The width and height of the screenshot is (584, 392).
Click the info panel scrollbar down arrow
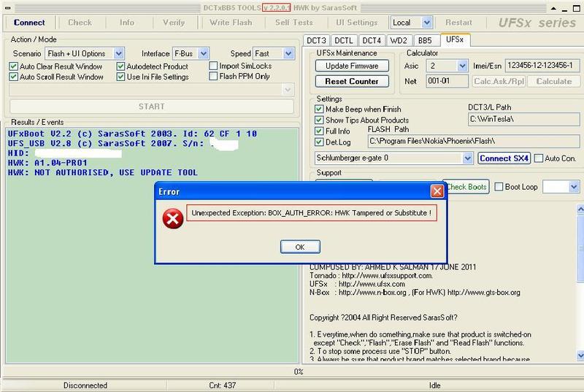580,356
